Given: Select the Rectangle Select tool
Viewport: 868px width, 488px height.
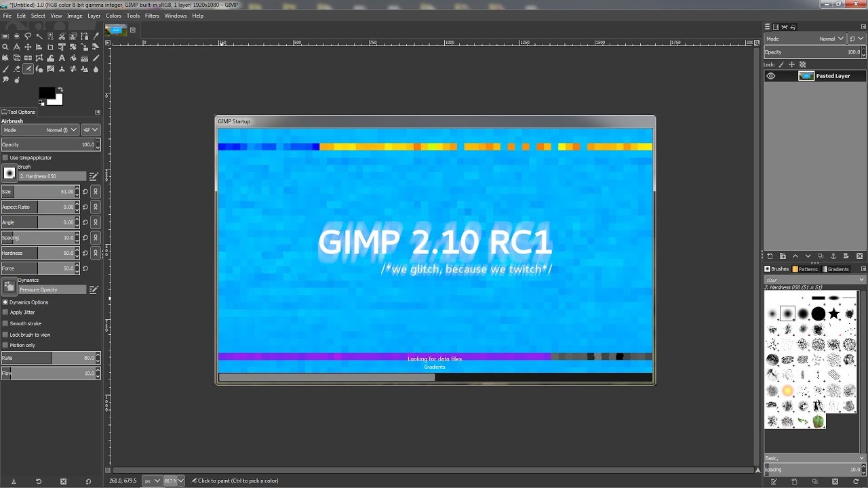Looking at the screenshot, I should [5, 37].
